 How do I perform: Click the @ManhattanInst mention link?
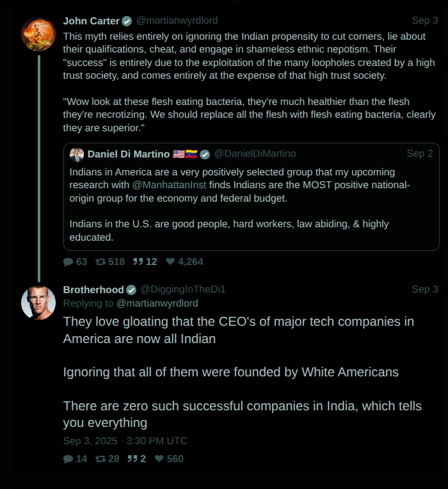tap(170, 185)
